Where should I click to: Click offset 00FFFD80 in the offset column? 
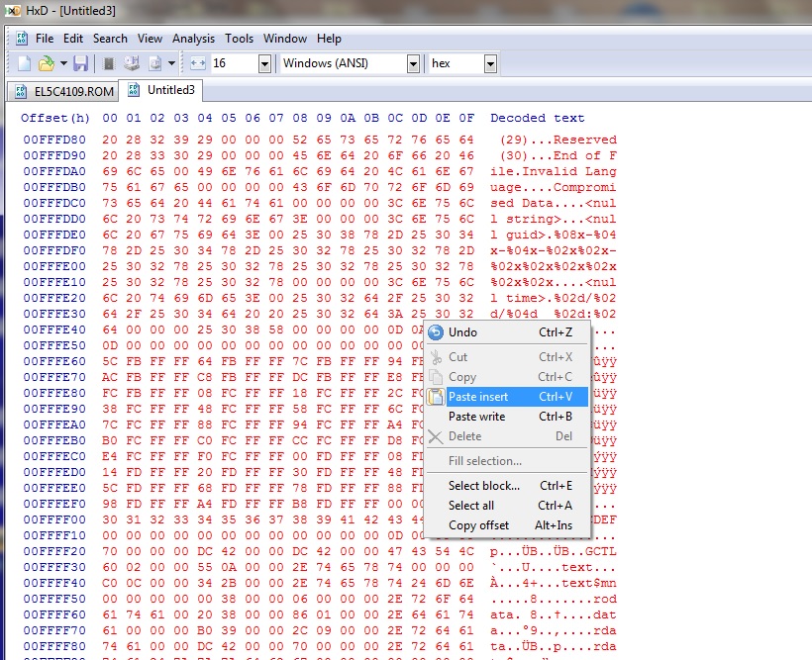coord(54,140)
